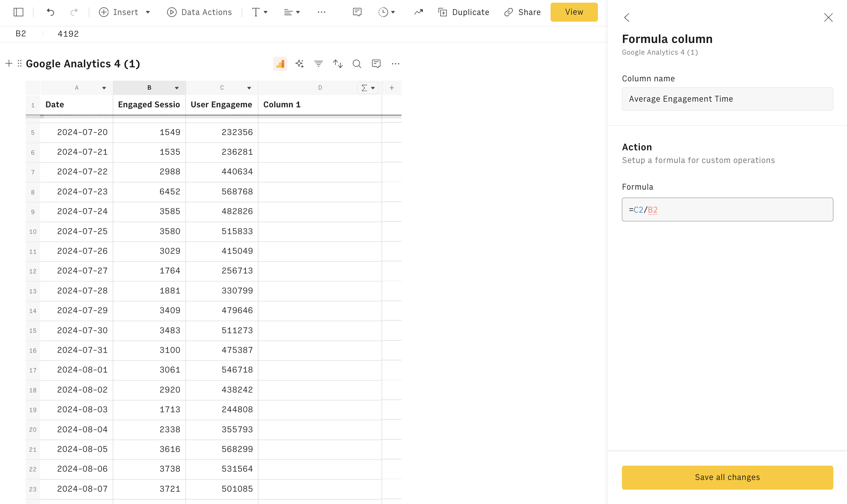
Task: Select column B header letter
Action: click(x=149, y=88)
